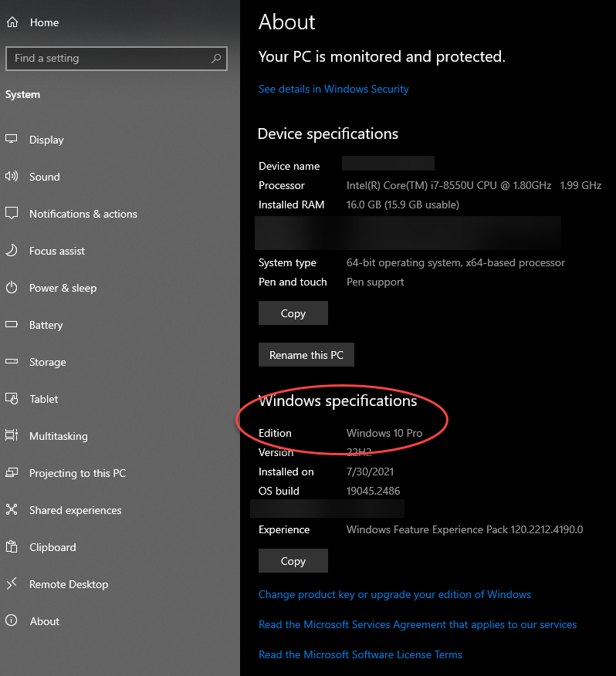Viewport: 616px width, 676px height.
Task: Open Storage settings label
Action: click(x=47, y=362)
